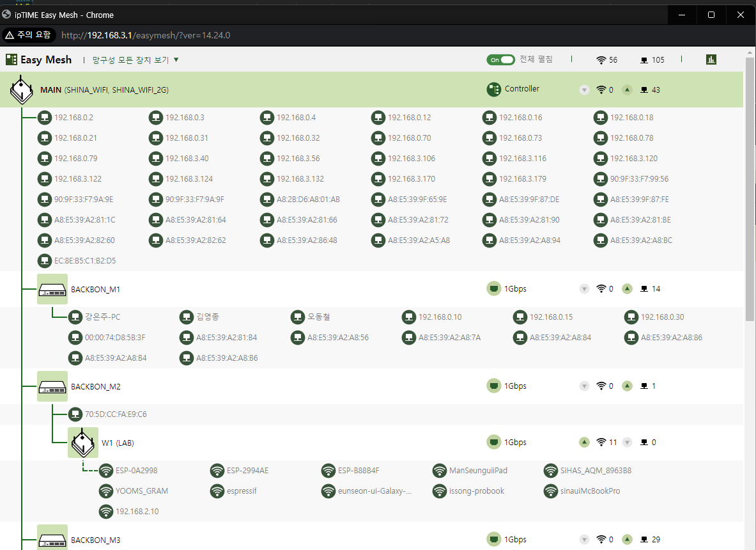Toggle the 전체 펼침 On switch

tap(500, 60)
